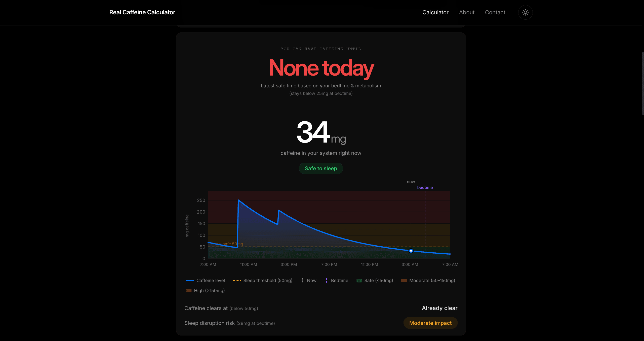Click 'caffeine in your system right now' text
Screen dimensions: 644x341
tap(321, 153)
